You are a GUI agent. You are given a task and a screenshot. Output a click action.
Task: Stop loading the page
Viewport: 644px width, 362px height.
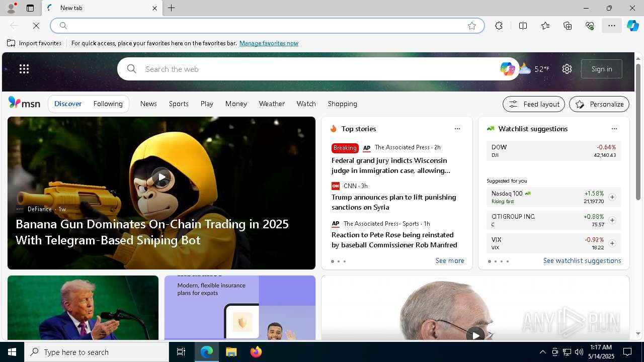click(36, 25)
